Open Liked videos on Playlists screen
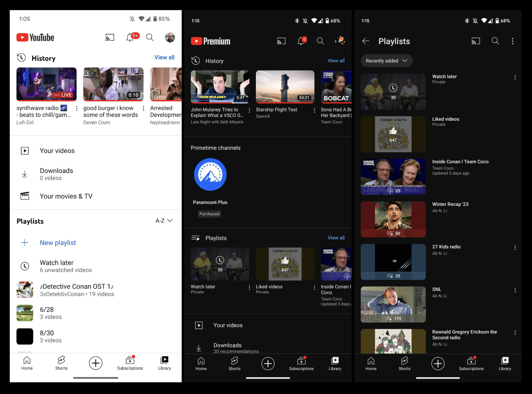This screenshot has height=394, width=532. 438,134
